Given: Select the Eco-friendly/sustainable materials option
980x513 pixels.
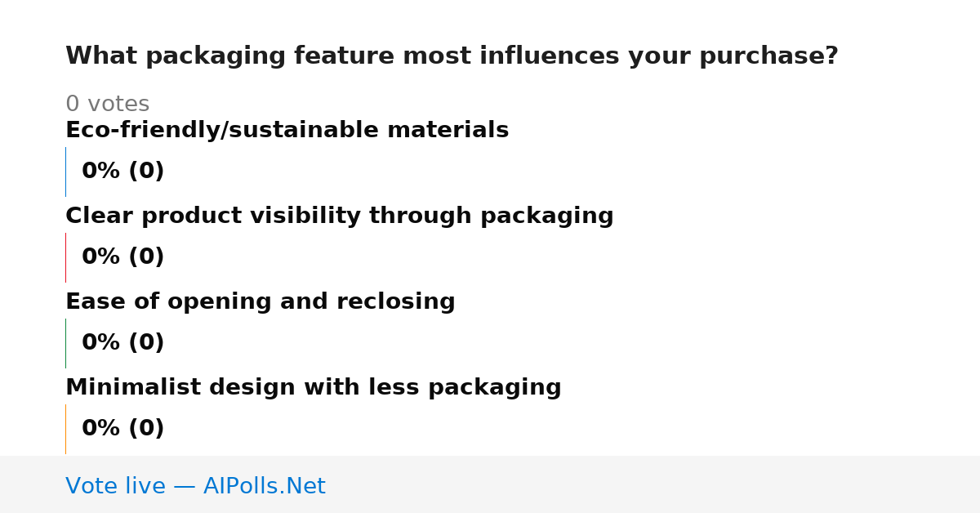Looking at the screenshot, I should 287,131.
